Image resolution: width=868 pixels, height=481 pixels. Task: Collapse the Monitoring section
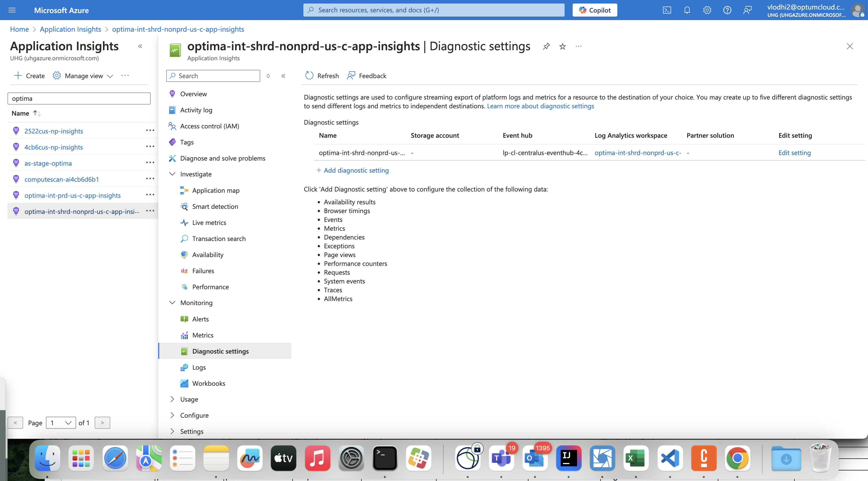coord(172,303)
